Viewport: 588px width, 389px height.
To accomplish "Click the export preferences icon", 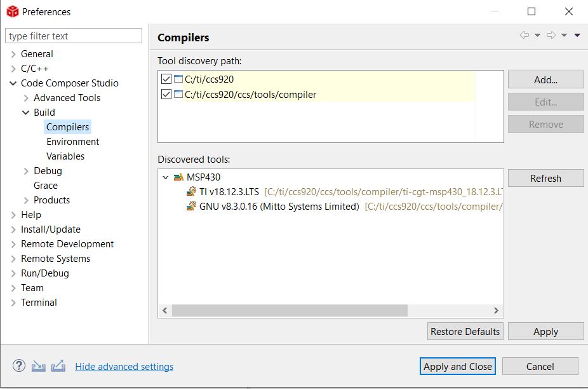I will pyautogui.click(x=58, y=366).
